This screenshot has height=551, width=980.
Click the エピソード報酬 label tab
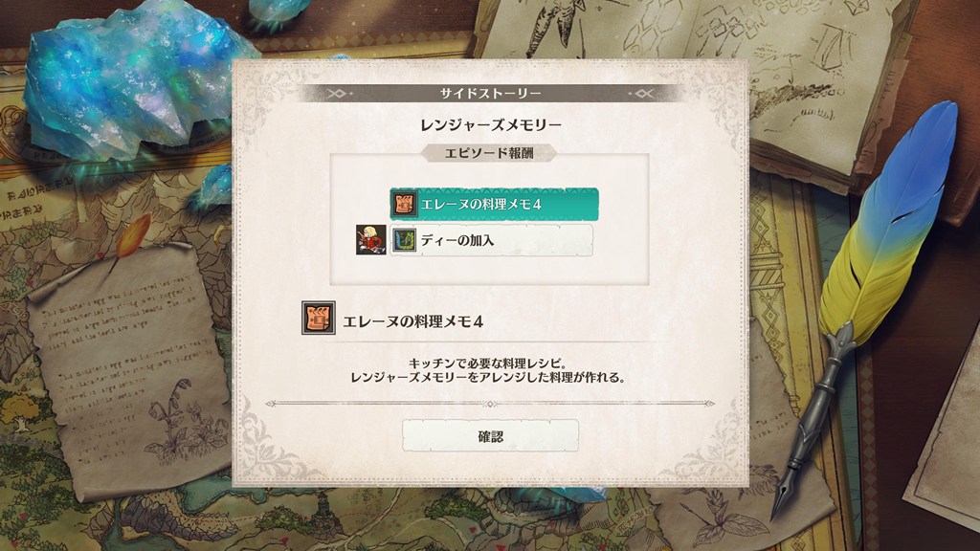[489, 153]
